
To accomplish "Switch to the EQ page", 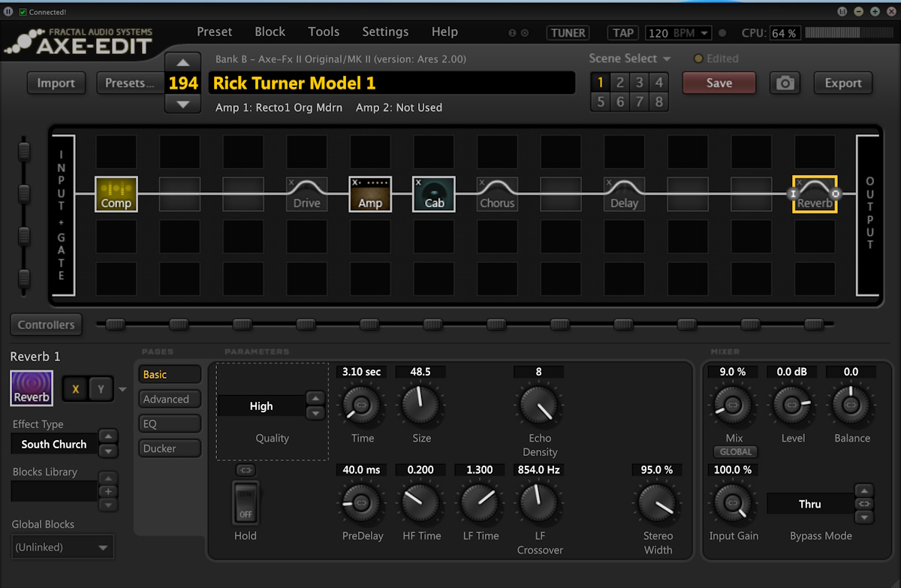I will pos(170,424).
